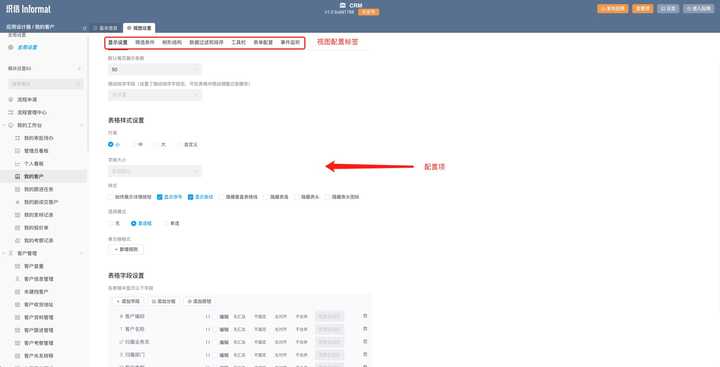Image resolution: width=720 pixels, height=367 pixels.
Task: Click 编辑 on the 客户编码 row
Action: click(224, 316)
